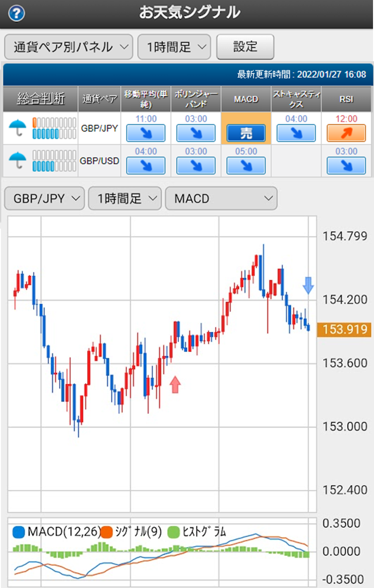Click GBP/USD moving average down-arrow signal
This screenshot has height=588, width=374.
coord(146,166)
